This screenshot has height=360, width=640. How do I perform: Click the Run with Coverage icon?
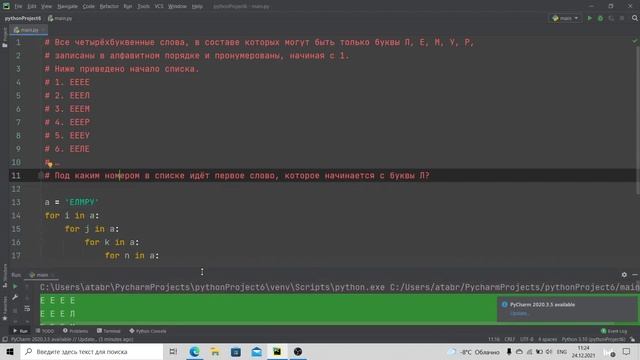611,18
